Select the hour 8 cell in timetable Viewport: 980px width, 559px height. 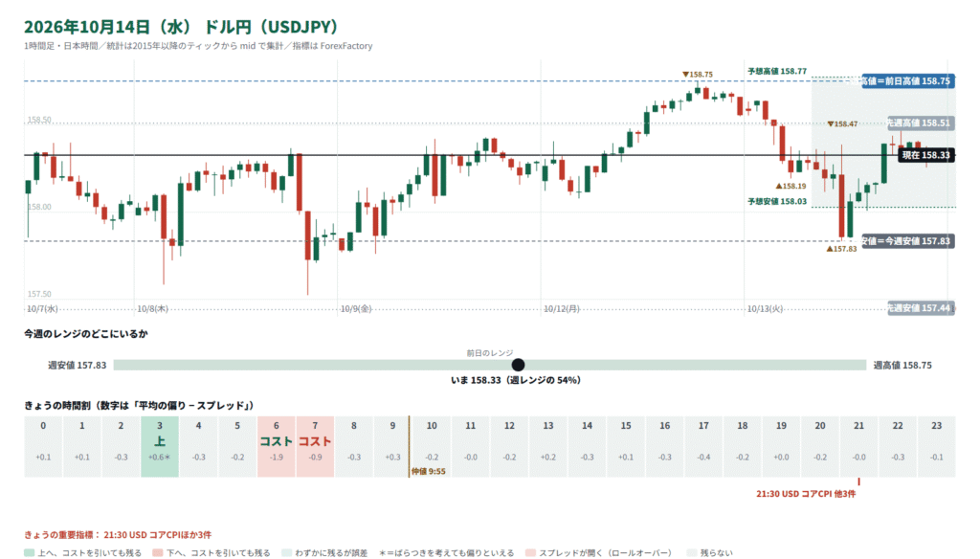[x=354, y=446]
